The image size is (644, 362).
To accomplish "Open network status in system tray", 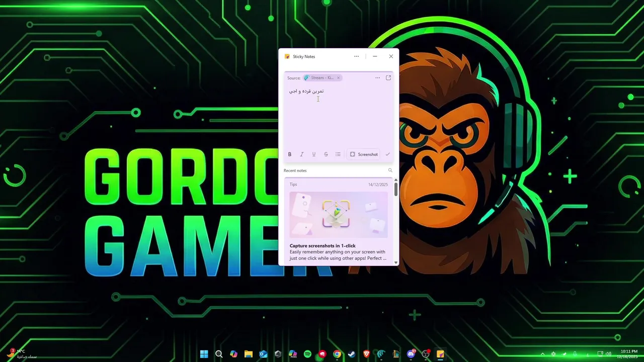I will pyautogui.click(x=600, y=354).
